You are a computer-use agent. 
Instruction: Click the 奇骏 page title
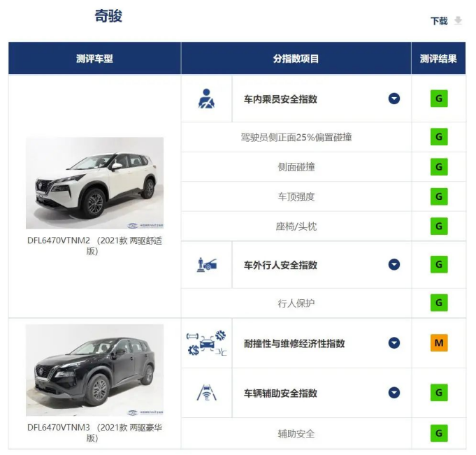[108, 16]
